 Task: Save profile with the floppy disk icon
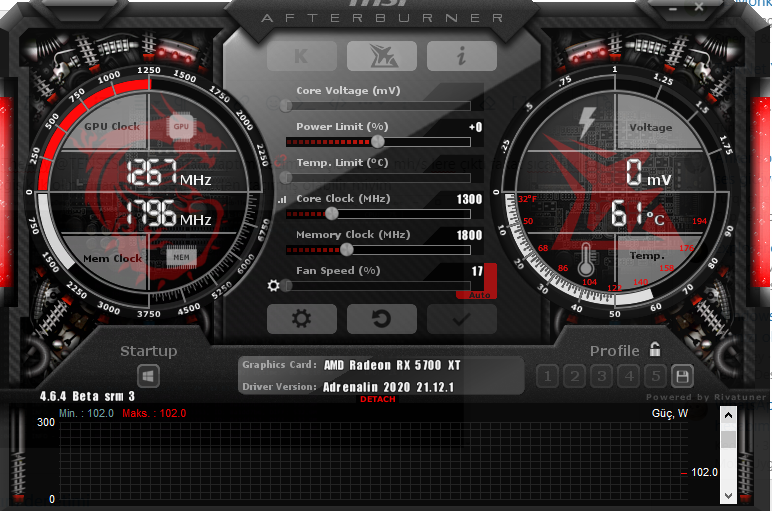click(682, 377)
